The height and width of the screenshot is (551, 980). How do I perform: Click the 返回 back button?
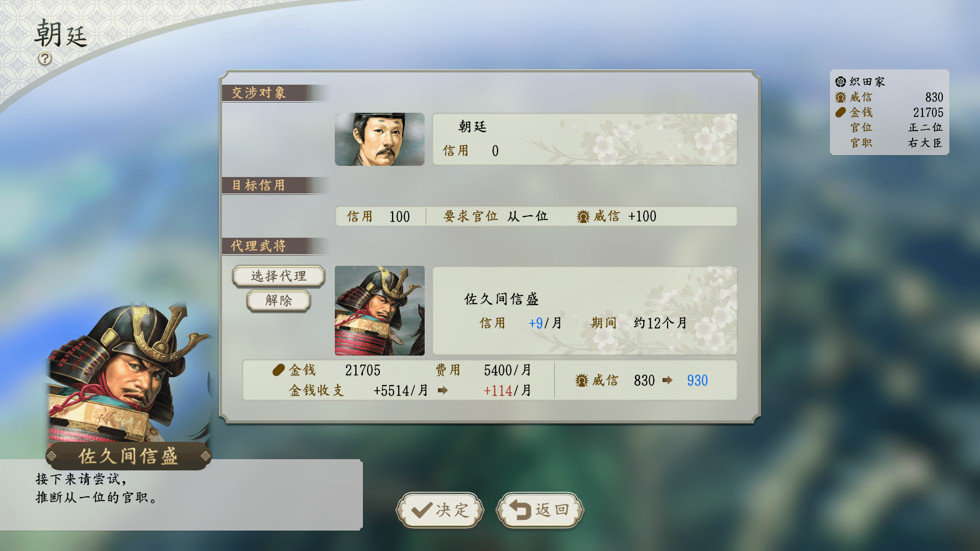[540, 510]
